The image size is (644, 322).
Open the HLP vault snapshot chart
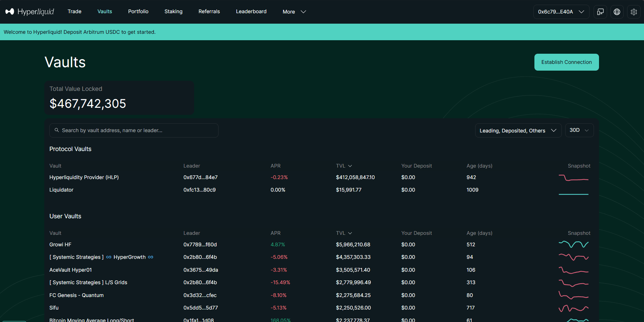573,178
